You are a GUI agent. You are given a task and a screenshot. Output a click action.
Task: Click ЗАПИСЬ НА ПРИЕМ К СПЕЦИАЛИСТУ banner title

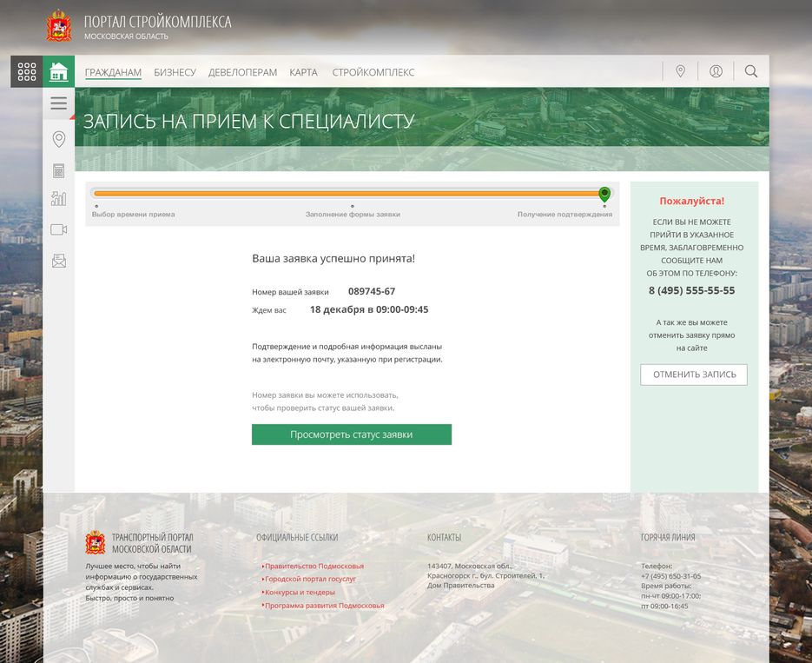(248, 121)
